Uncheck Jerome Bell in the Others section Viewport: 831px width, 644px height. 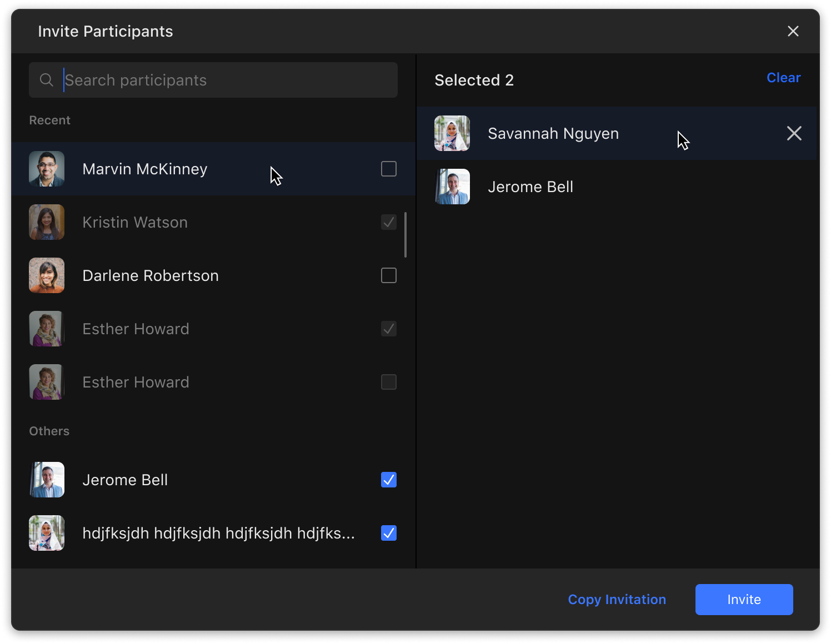[389, 480]
